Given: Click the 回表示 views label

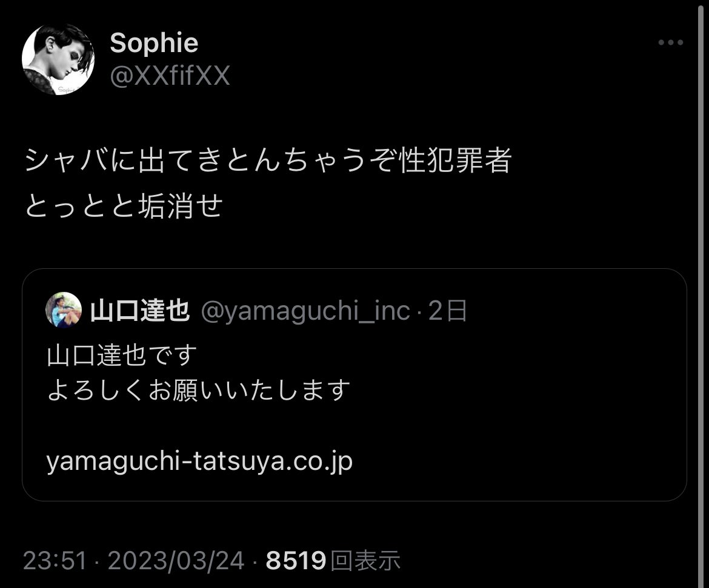Looking at the screenshot, I should coord(365,561).
